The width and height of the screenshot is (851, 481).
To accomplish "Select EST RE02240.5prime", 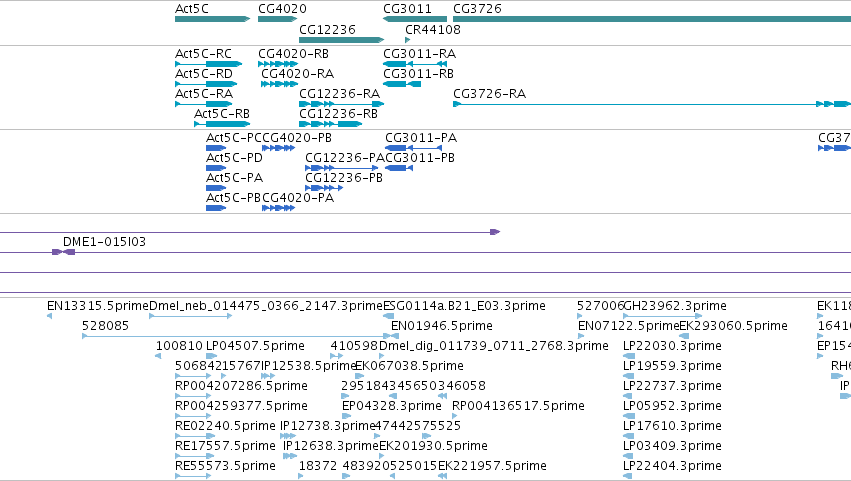I will tap(225, 427).
